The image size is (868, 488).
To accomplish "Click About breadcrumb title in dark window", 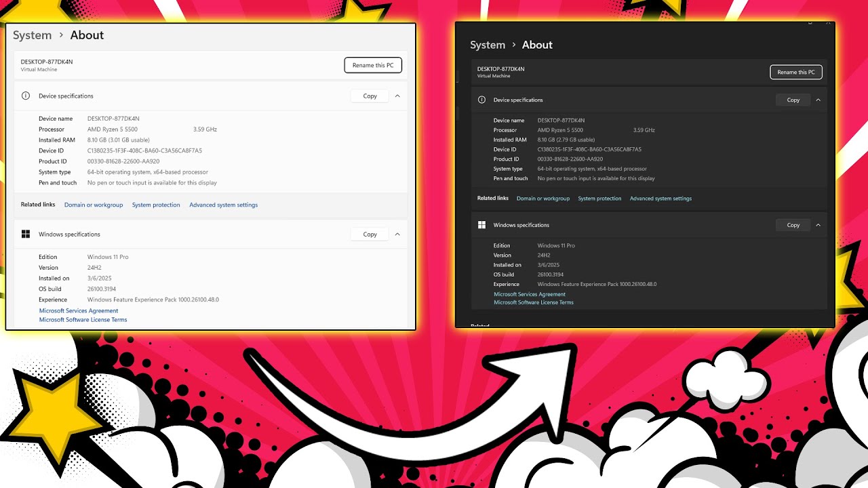I will click(537, 45).
